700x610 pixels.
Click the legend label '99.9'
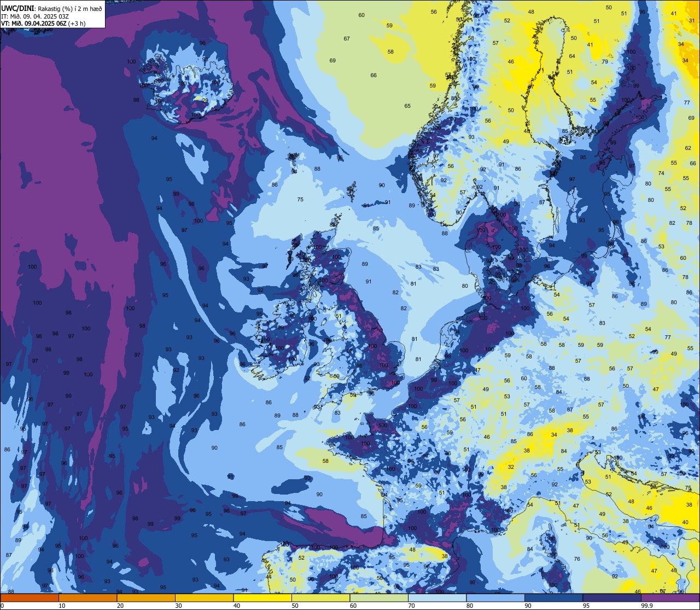click(647, 606)
